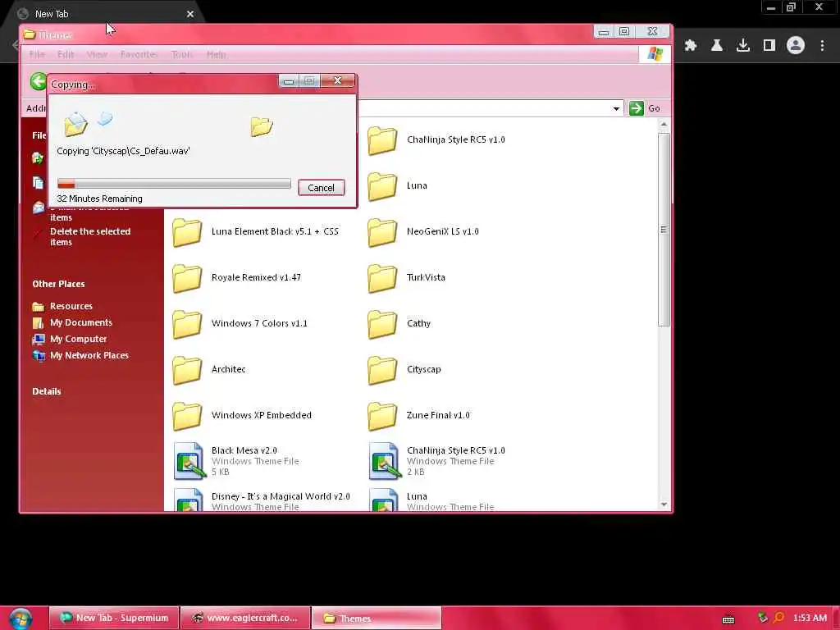Viewport: 840px width, 630px height.
Task: Select the Cityscap folder icon
Action: (x=382, y=371)
